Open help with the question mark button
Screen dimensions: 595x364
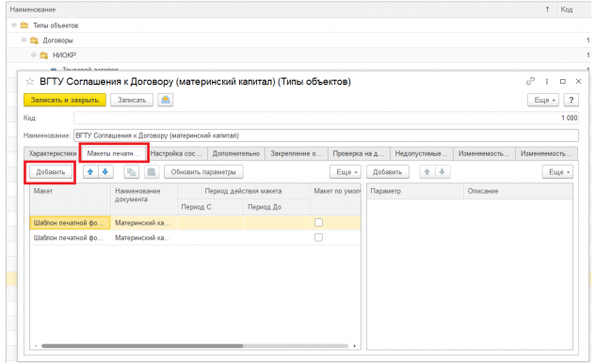tap(571, 100)
